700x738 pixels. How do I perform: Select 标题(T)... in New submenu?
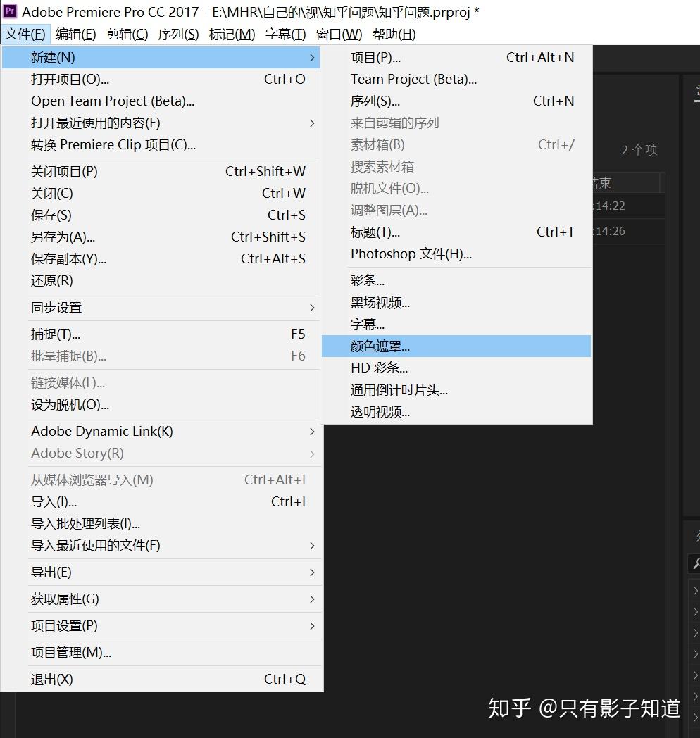pyautogui.click(x=456, y=232)
